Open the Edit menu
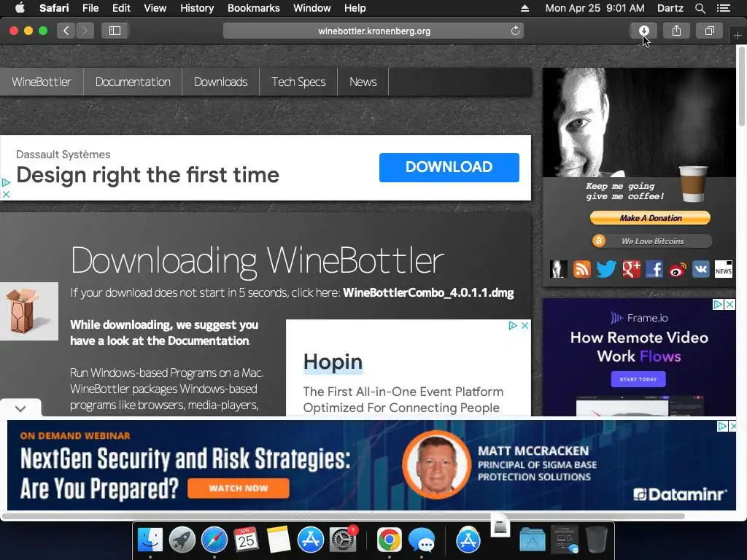Screen dimensions: 747x560 coord(121,8)
